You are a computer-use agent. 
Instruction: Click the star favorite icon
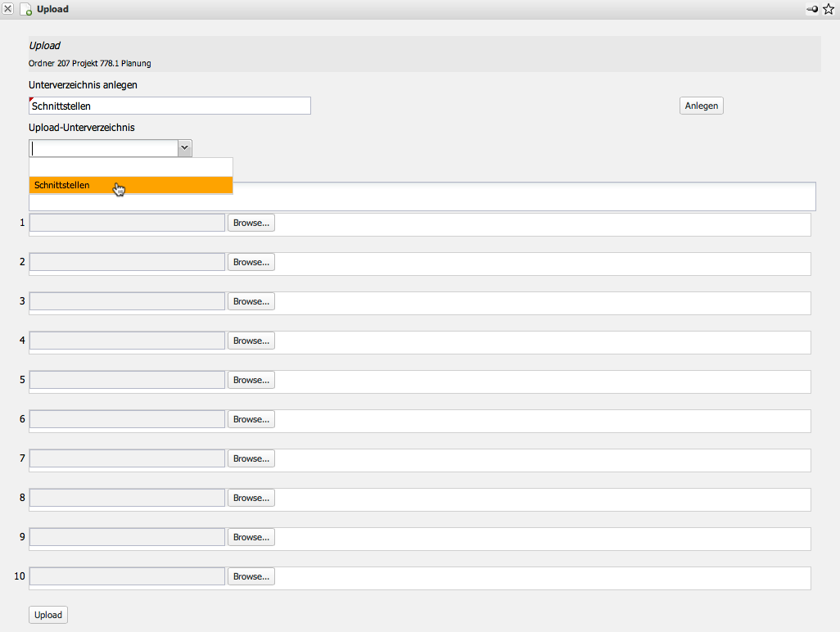[x=829, y=10]
